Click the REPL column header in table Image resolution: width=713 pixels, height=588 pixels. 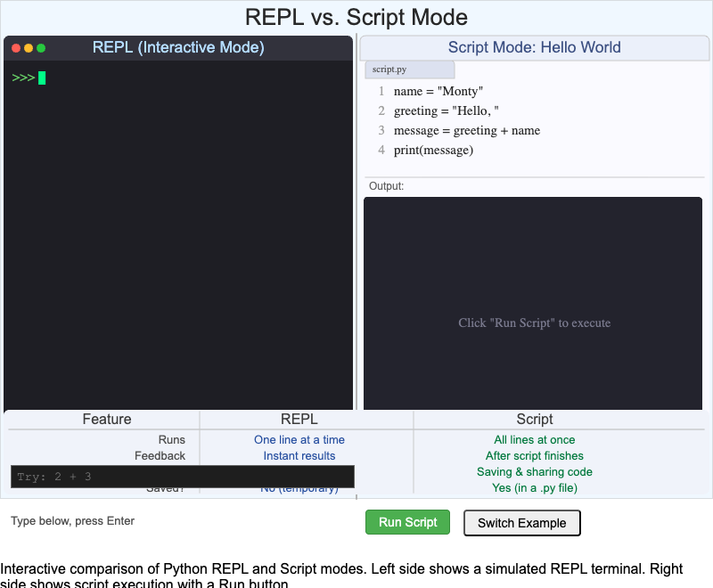coord(299,419)
